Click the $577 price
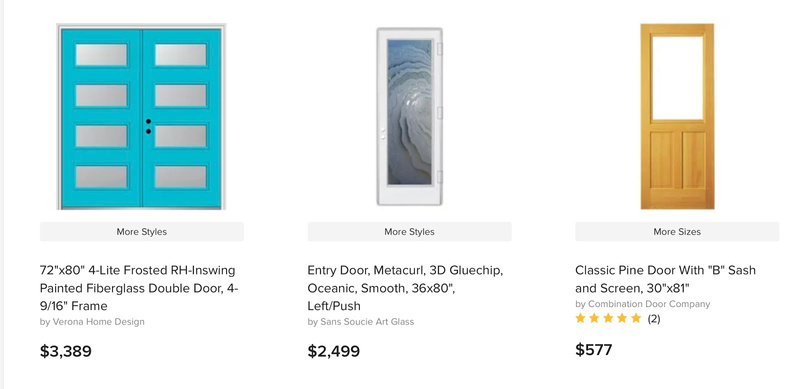 (x=594, y=350)
